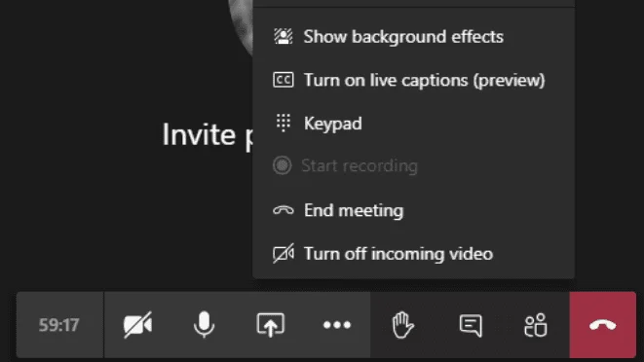Viewport: 644px width, 362px height.
Task: Show participants panel via people icon
Action: (x=536, y=325)
